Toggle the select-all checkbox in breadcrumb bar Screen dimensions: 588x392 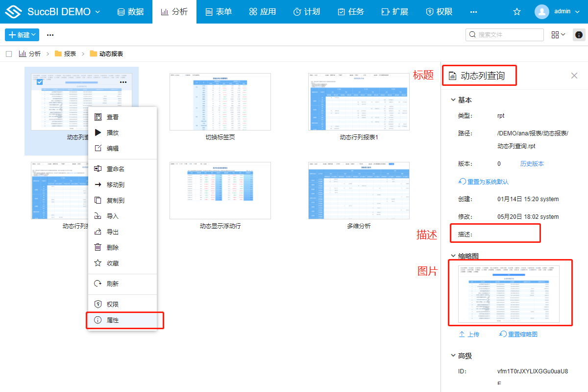(9, 53)
